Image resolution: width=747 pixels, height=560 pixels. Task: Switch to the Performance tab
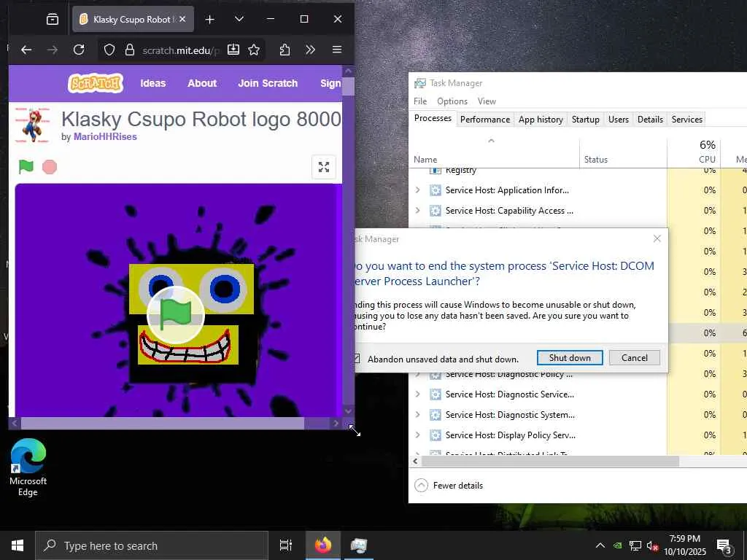click(x=485, y=120)
